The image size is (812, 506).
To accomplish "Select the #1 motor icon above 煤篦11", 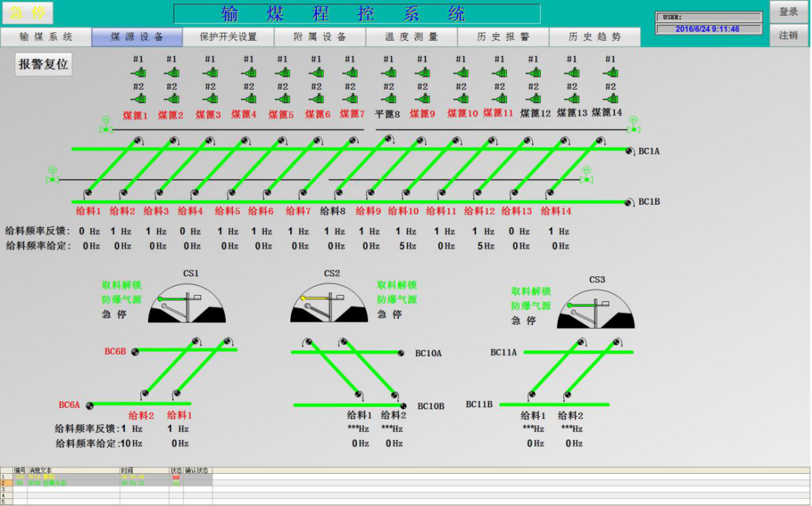I will click(499, 72).
